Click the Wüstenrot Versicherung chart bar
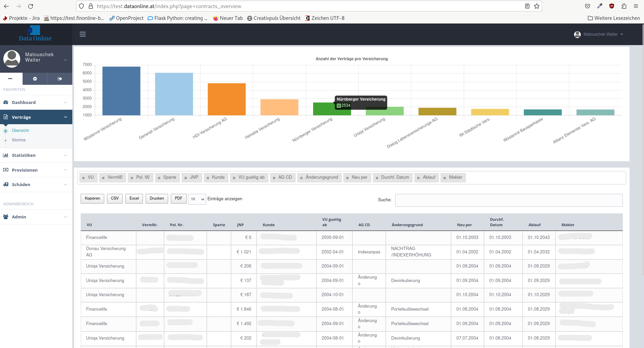The height and width of the screenshot is (348, 644). click(x=121, y=91)
